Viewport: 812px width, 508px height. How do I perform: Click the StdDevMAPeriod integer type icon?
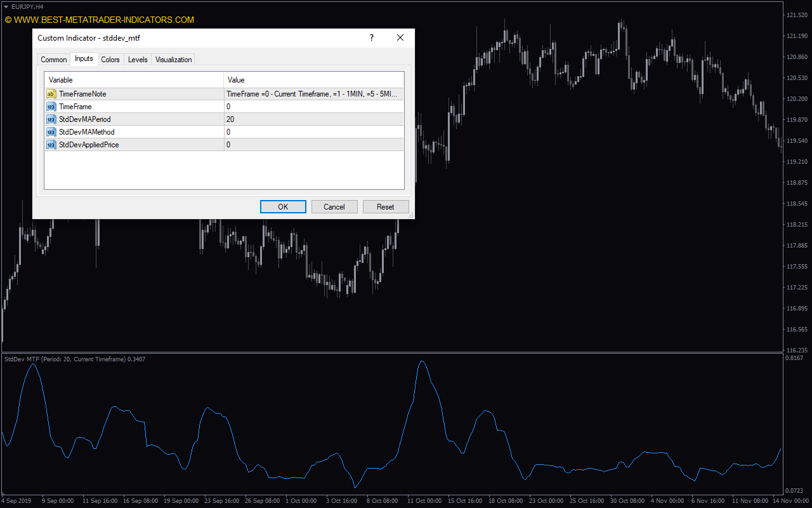pos(51,119)
